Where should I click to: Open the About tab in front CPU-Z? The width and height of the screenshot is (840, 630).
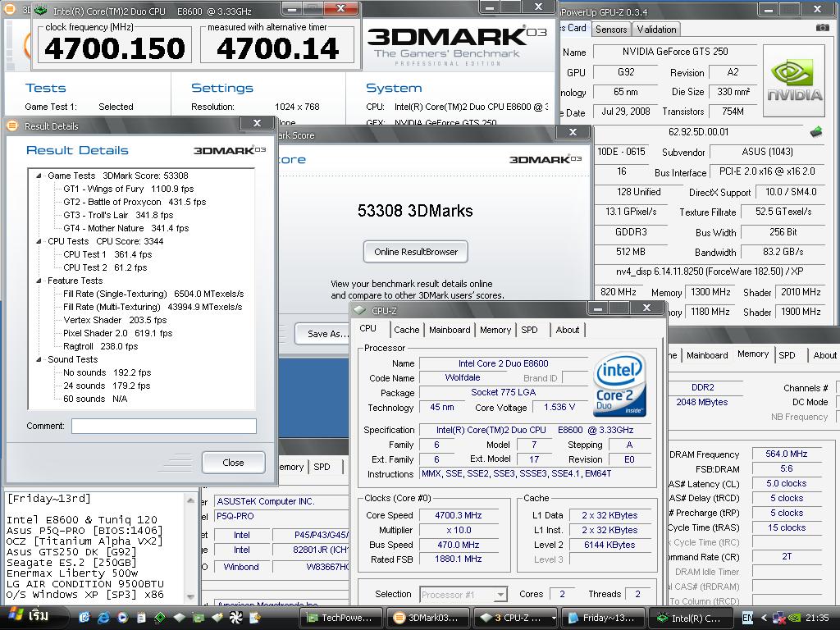pyautogui.click(x=568, y=330)
